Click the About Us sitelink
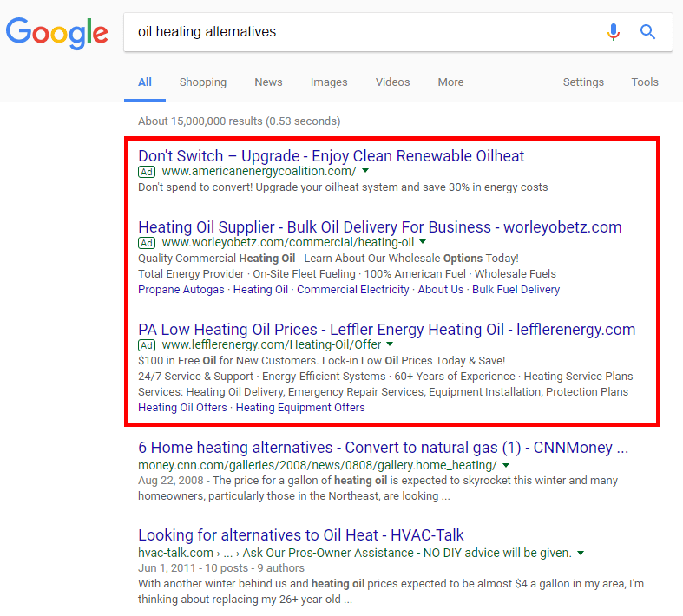Viewport: 683px width, 616px height. click(x=440, y=290)
